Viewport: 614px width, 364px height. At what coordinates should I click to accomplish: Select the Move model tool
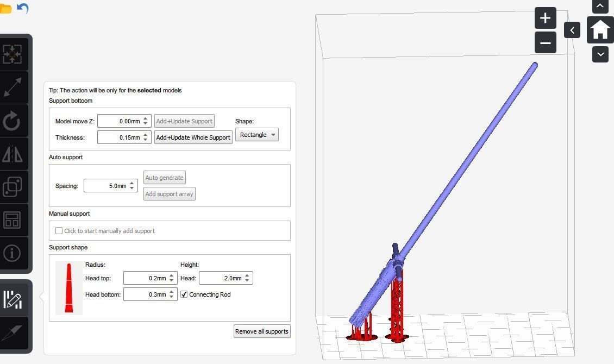click(12, 54)
